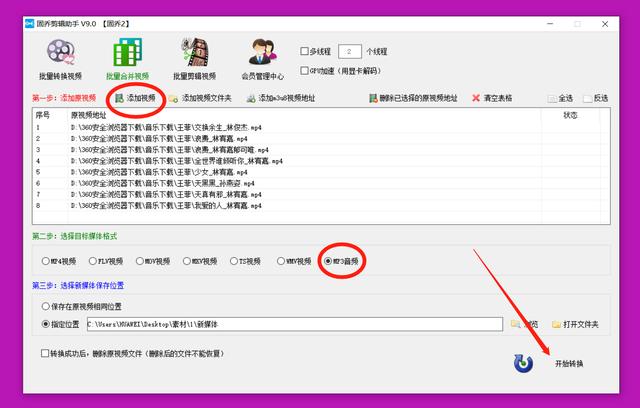Select row 4 全世界谁倾听你_林宥嘉.mp4
Screen dimensions: 640x408
321,161
